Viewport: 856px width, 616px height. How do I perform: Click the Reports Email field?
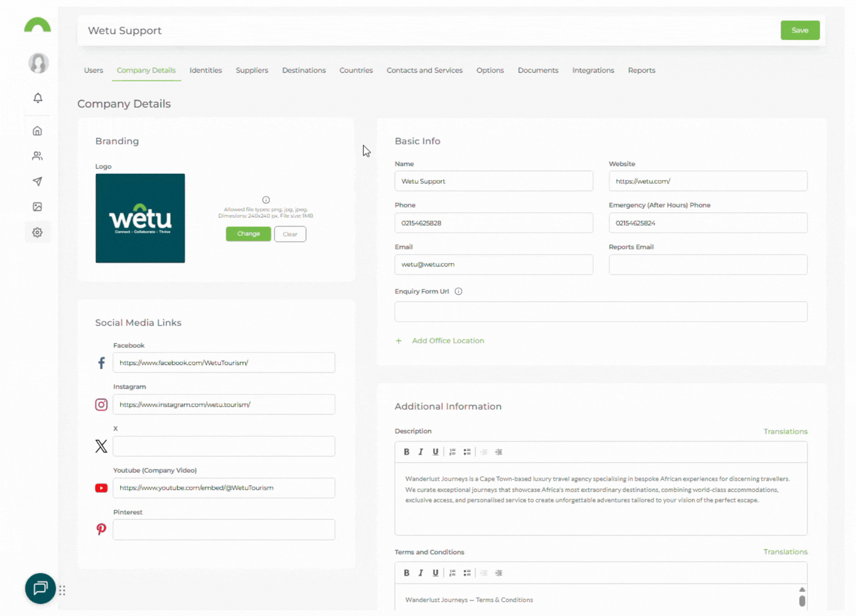point(708,265)
